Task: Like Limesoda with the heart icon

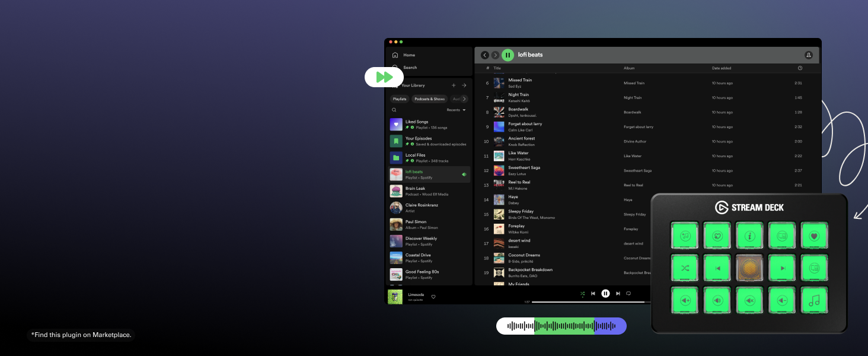Action: pos(433,297)
